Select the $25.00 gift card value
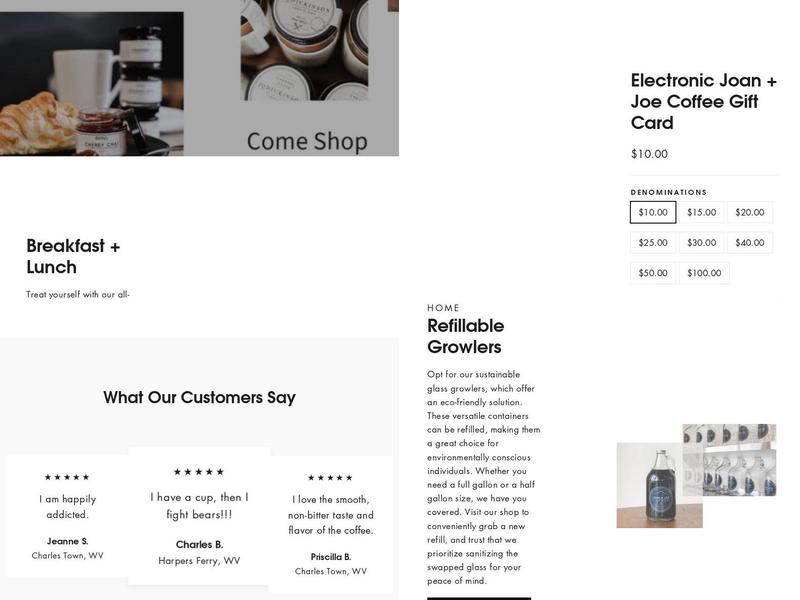 click(x=653, y=243)
